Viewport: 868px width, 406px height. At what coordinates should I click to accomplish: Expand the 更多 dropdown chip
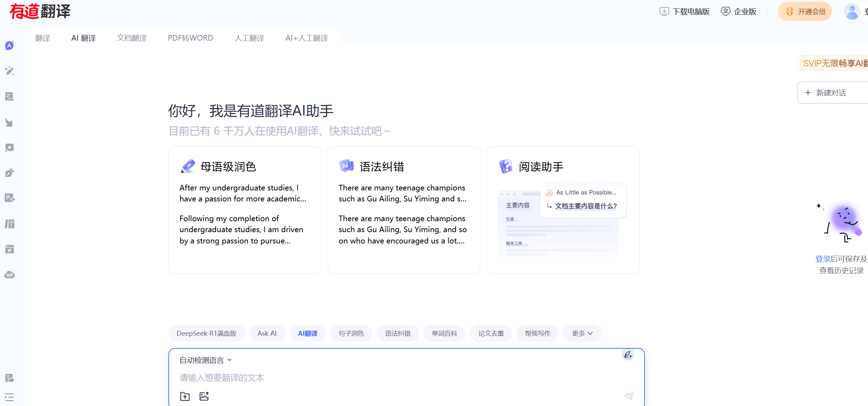582,333
